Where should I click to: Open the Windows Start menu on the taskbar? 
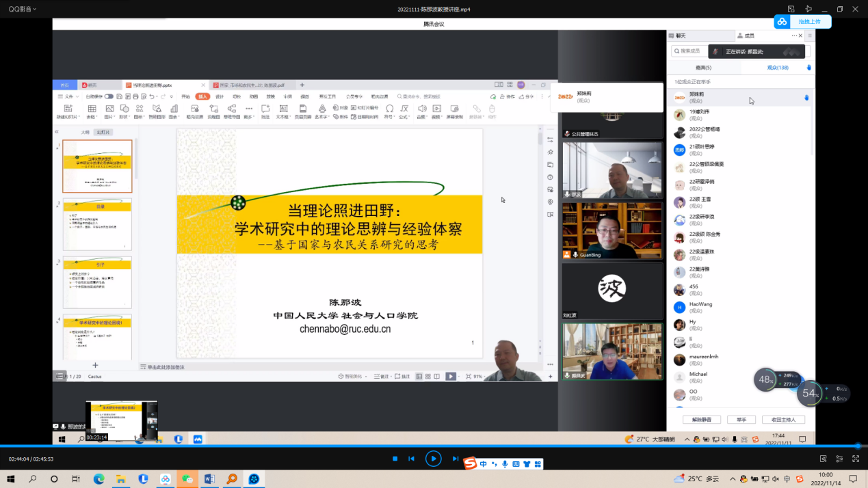10,478
